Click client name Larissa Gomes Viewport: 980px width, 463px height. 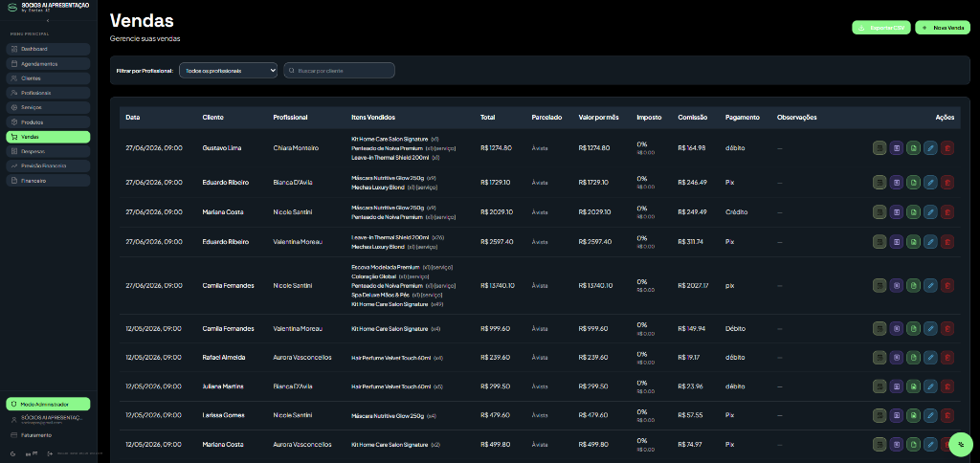click(223, 415)
